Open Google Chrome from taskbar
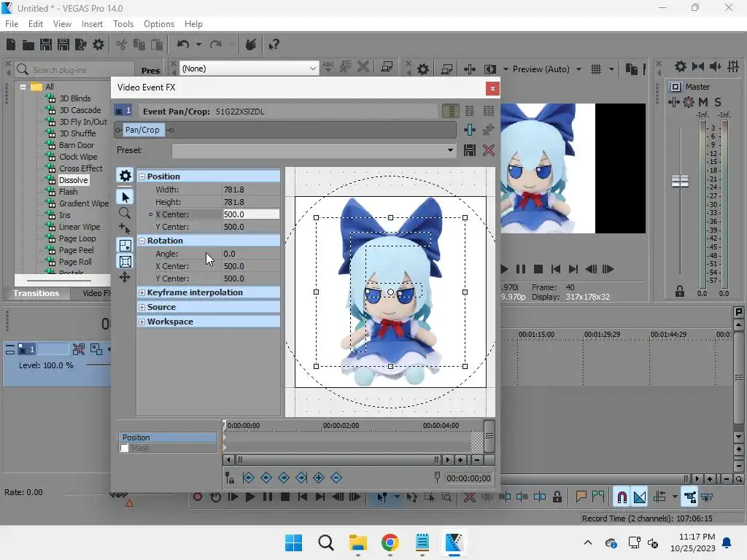747x560 pixels. click(x=390, y=542)
